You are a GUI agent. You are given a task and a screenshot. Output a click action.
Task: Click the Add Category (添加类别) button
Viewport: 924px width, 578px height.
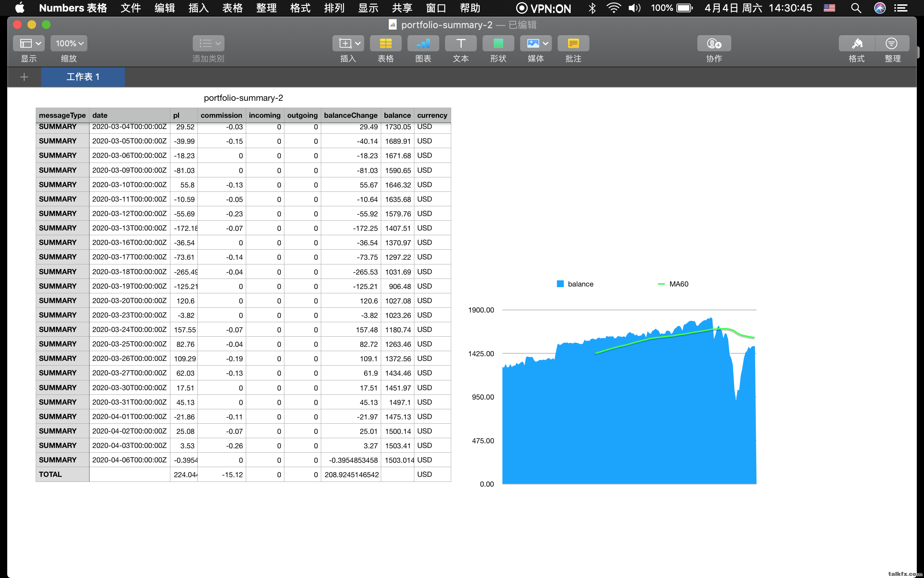(208, 43)
